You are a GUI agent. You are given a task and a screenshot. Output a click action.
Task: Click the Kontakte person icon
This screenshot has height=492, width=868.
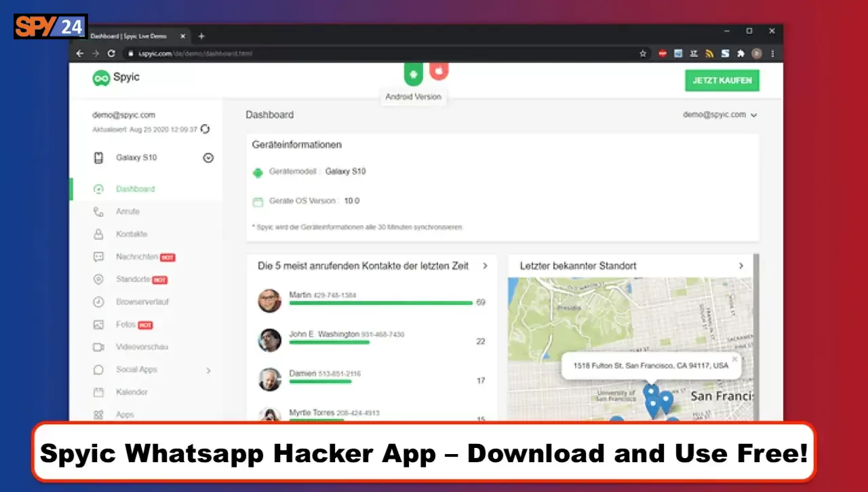[x=98, y=234]
